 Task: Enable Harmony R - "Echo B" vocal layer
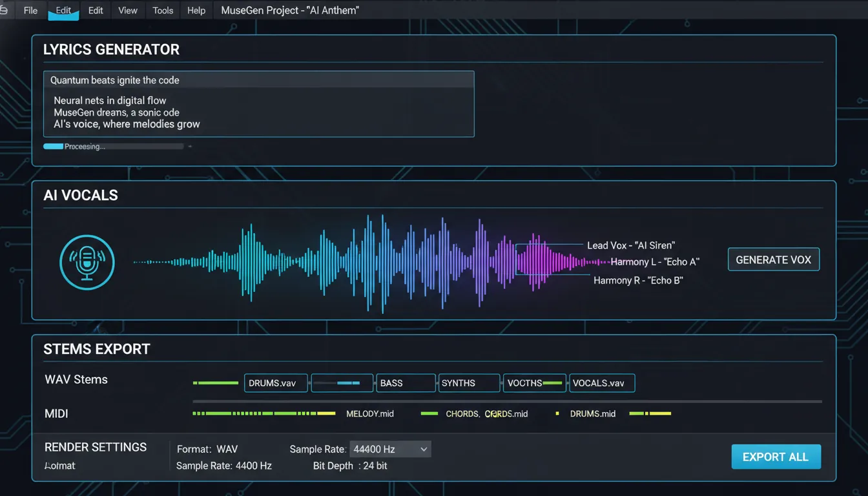click(x=637, y=280)
